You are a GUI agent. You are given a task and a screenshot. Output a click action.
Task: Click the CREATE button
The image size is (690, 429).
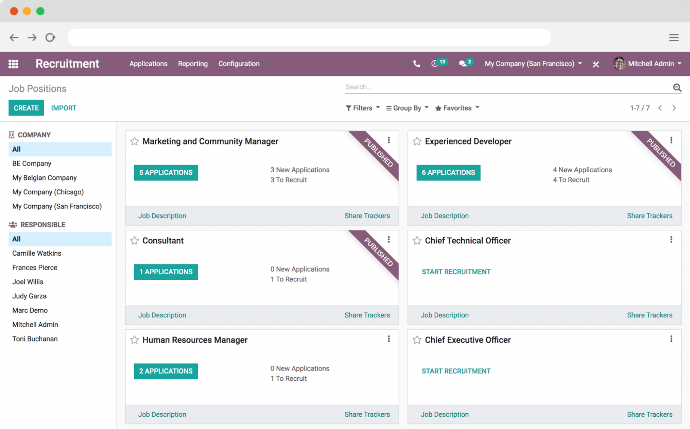[26, 108]
